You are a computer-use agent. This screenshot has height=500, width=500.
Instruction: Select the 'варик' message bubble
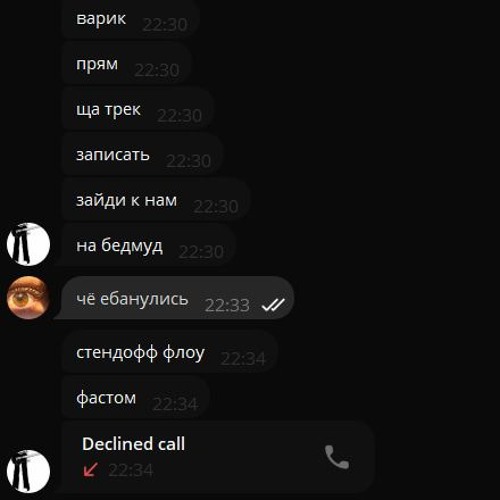tap(131, 19)
